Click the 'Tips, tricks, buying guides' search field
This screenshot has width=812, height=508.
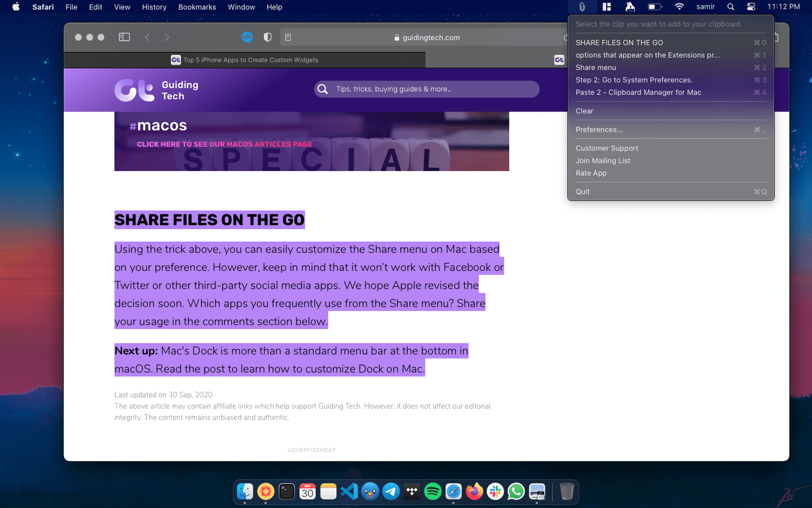(x=426, y=89)
